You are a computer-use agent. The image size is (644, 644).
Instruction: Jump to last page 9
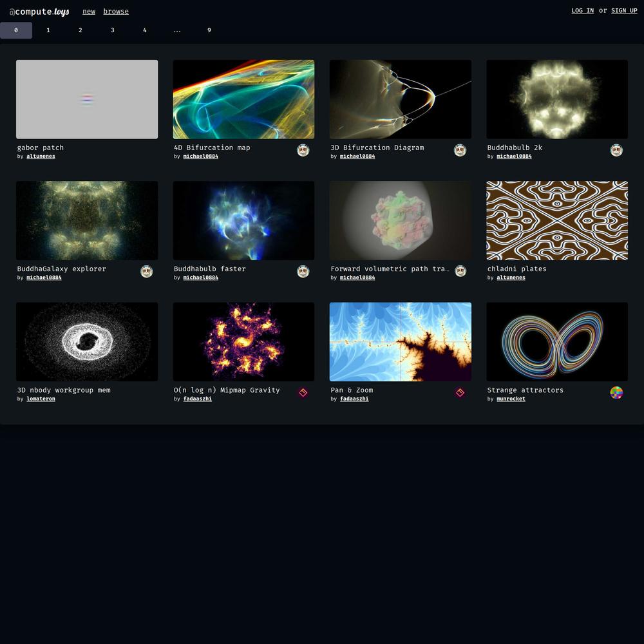(209, 30)
